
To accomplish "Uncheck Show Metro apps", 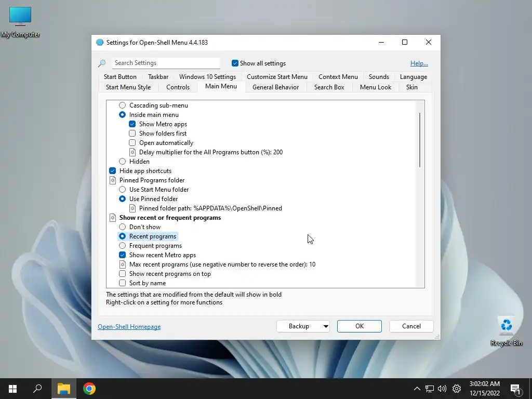I will tap(132, 124).
